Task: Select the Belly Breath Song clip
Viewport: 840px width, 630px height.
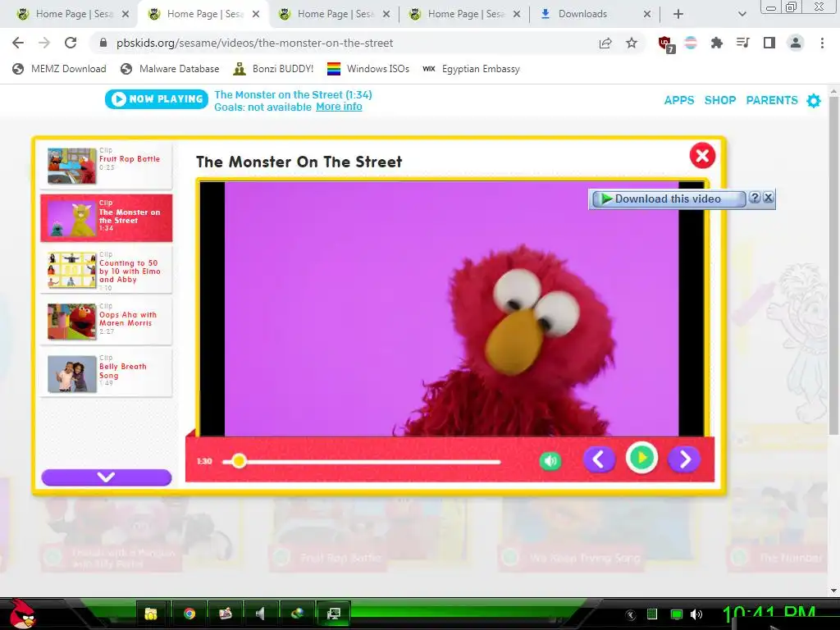Action: (106, 373)
